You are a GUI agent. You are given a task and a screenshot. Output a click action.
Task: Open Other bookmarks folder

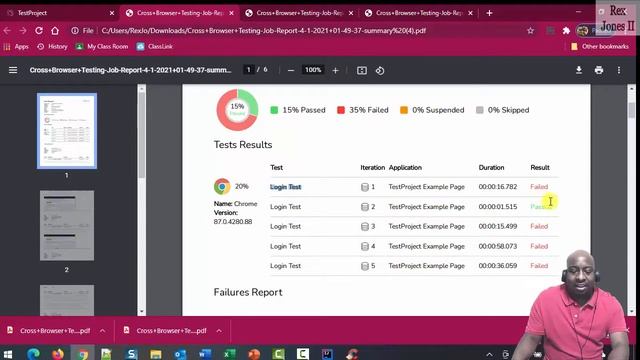click(600, 47)
